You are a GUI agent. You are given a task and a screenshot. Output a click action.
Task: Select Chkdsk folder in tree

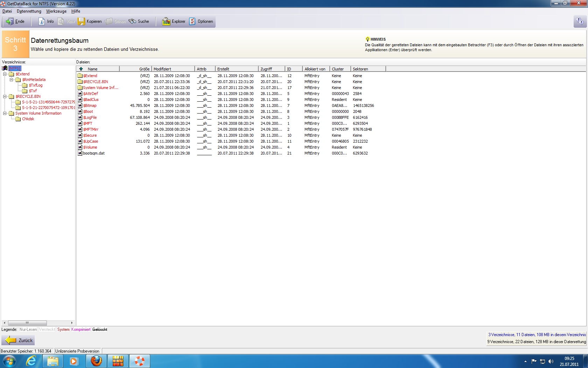point(28,119)
